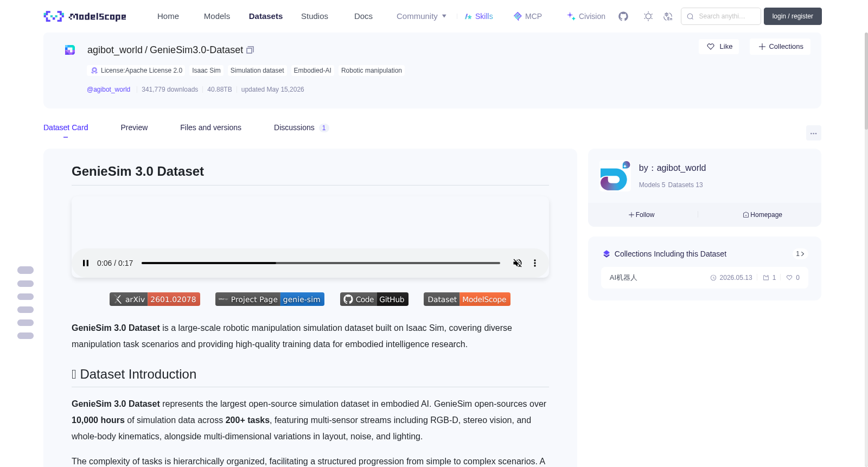Open the MCP page
The height and width of the screenshot is (467, 868).
click(528, 16)
